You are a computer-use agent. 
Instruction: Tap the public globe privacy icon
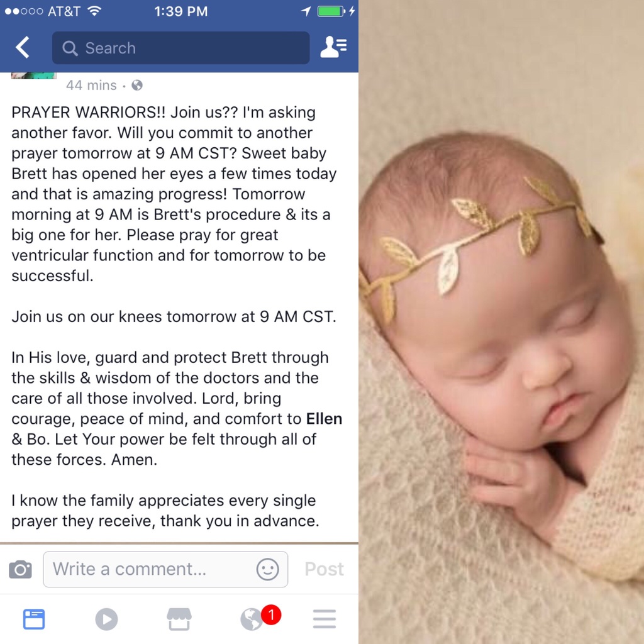pyautogui.click(x=137, y=85)
